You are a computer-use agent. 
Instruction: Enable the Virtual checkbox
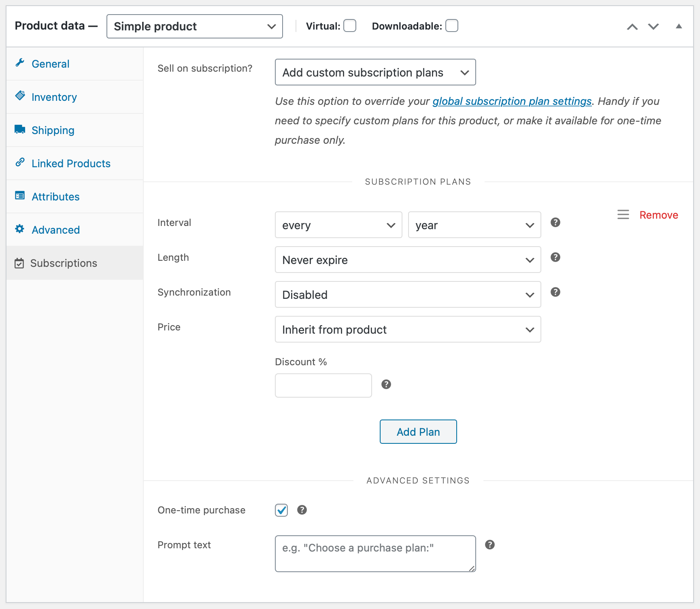[x=350, y=26]
